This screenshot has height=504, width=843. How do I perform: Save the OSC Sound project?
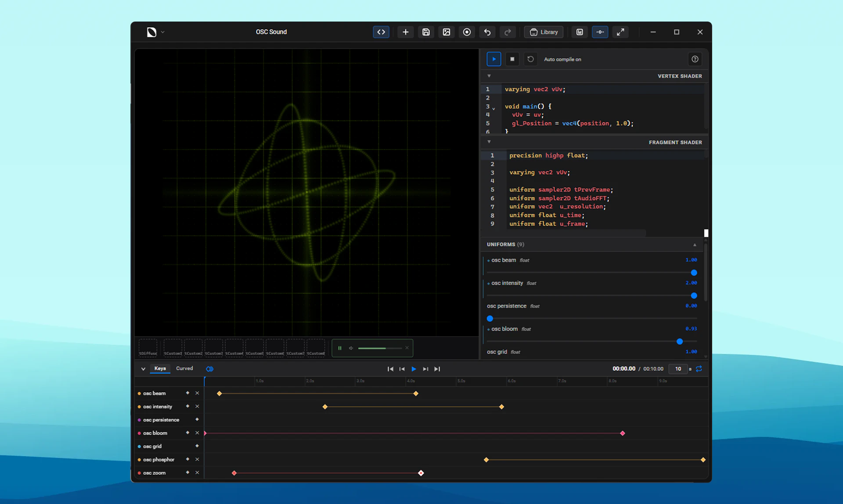(x=426, y=32)
